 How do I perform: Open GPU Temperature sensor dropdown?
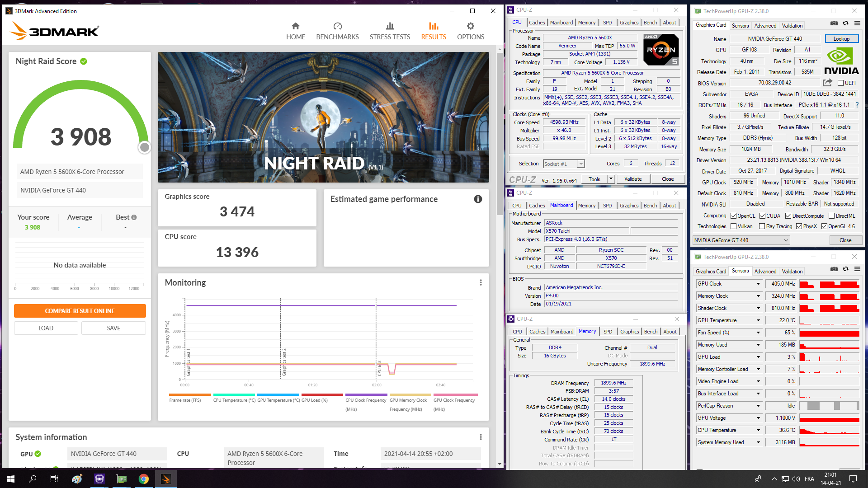pyautogui.click(x=758, y=320)
